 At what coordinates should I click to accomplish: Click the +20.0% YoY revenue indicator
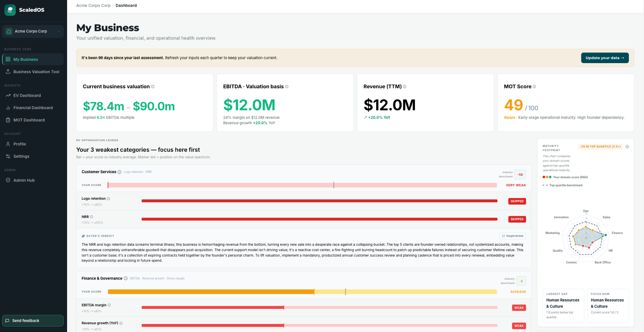pyautogui.click(x=377, y=117)
